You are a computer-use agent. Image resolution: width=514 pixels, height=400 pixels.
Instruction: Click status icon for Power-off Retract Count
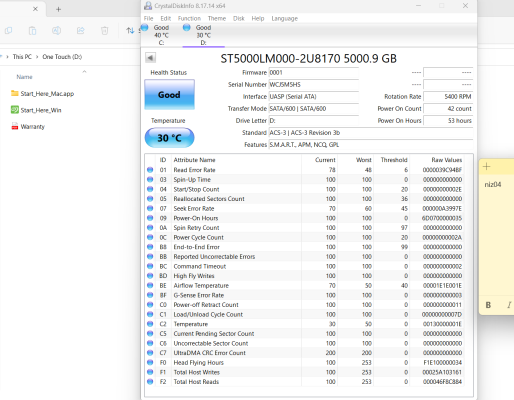tap(150, 305)
